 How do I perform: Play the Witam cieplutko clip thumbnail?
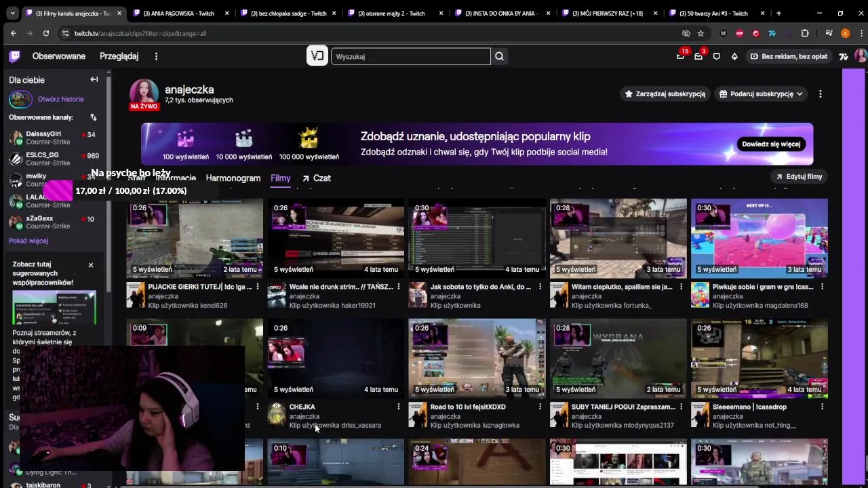(618, 238)
